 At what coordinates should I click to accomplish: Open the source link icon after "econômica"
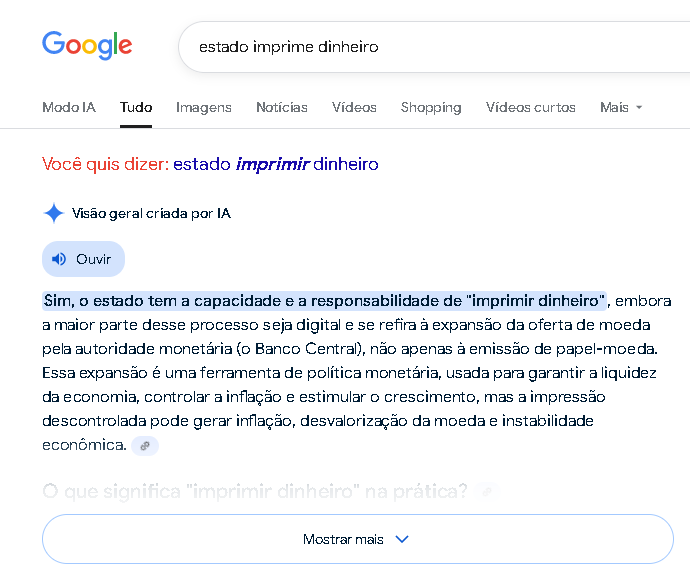[x=145, y=446]
